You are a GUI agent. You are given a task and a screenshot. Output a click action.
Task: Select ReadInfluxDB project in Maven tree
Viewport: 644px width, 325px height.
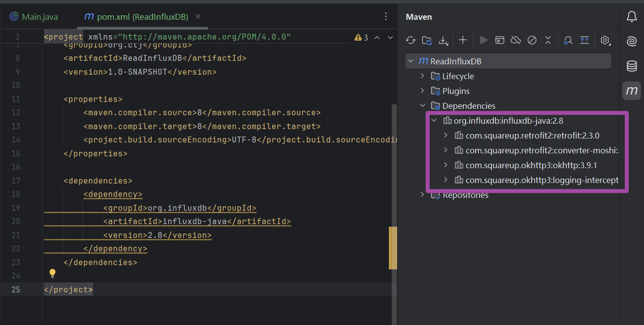(508, 61)
